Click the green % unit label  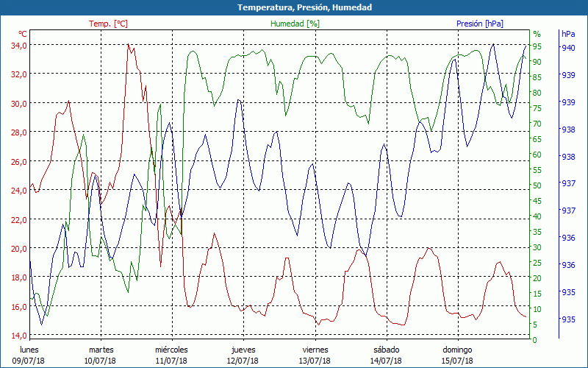pyautogui.click(x=537, y=34)
